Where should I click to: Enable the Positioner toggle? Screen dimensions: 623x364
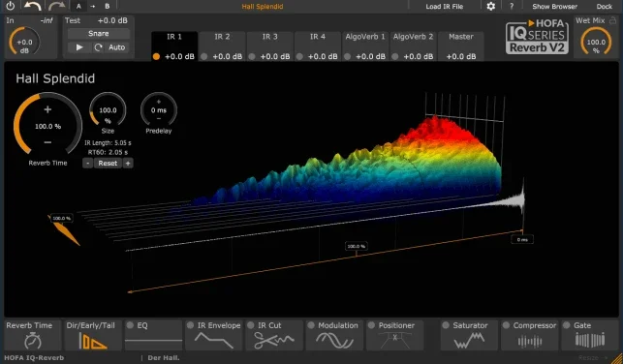(x=371, y=325)
